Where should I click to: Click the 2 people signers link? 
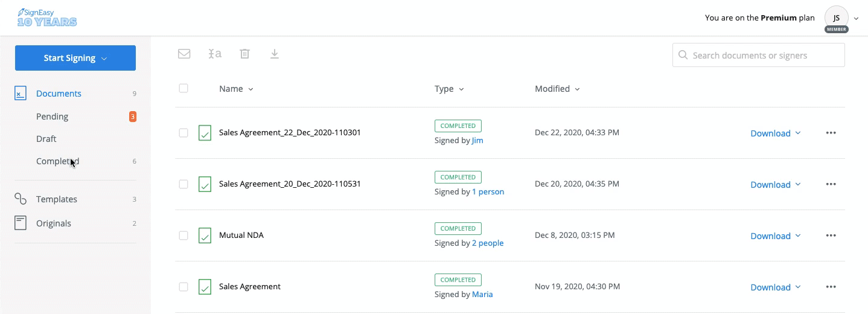(x=488, y=243)
